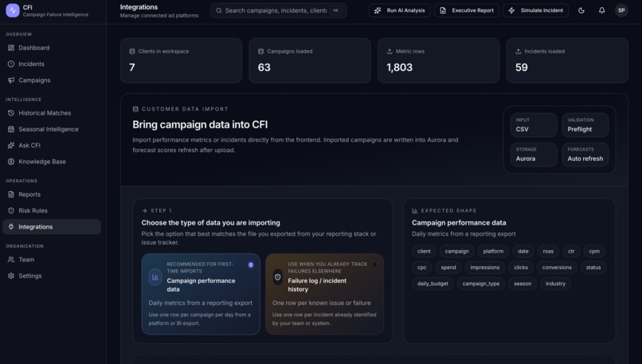Screen dimensions: 642x364
Task: Click the 'impressions' field chip
Action: coord(485,268)
